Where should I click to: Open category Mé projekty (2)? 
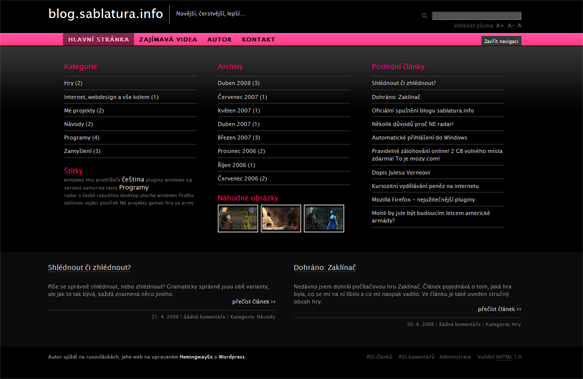coord(84,110)
